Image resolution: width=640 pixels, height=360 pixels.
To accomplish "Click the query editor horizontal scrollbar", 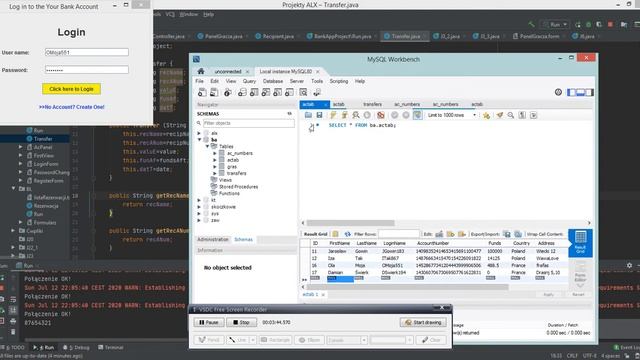I will pos(351,223).
